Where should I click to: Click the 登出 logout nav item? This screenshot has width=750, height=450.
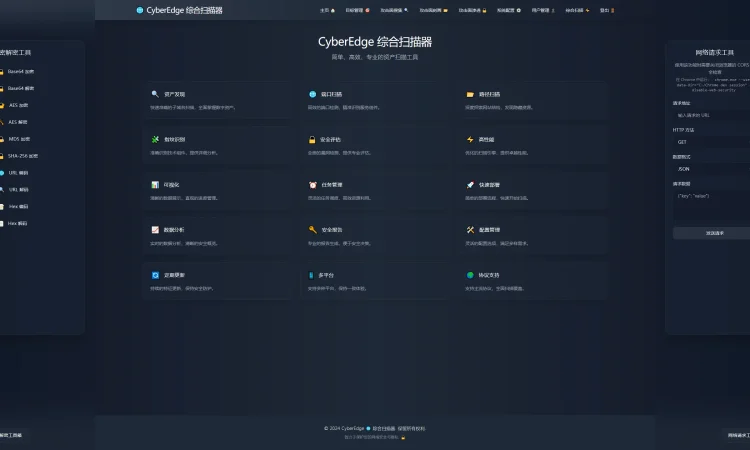(x=607, y=10)
